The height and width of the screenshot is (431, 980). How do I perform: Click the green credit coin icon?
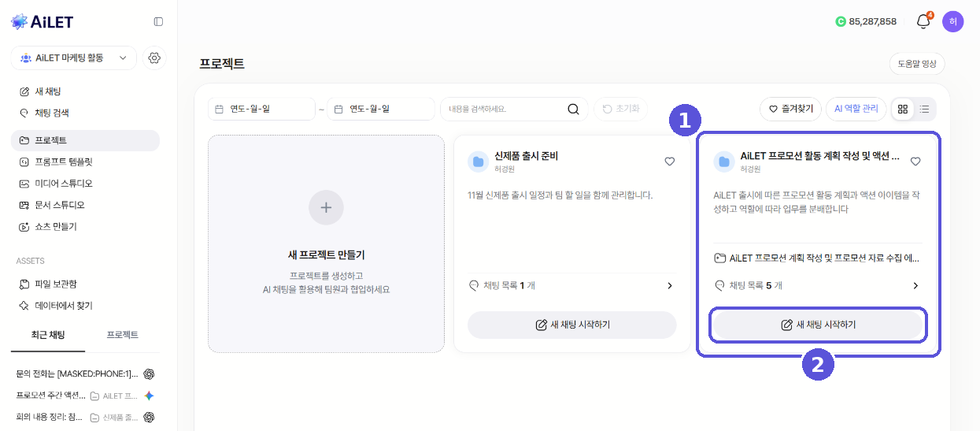coord(840,21)
